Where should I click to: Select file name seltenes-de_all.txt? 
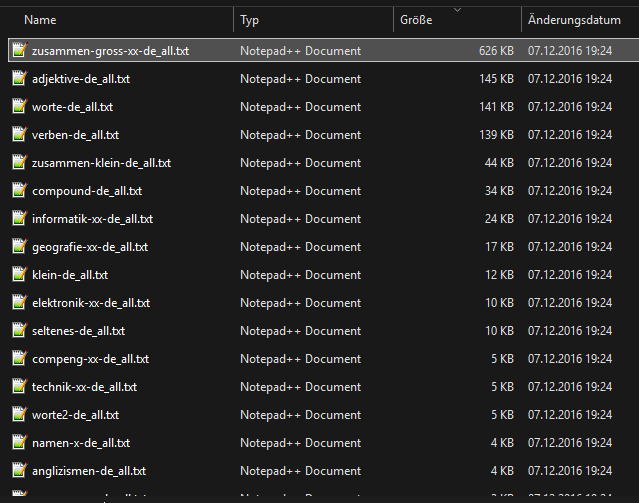tap(79, 331)
